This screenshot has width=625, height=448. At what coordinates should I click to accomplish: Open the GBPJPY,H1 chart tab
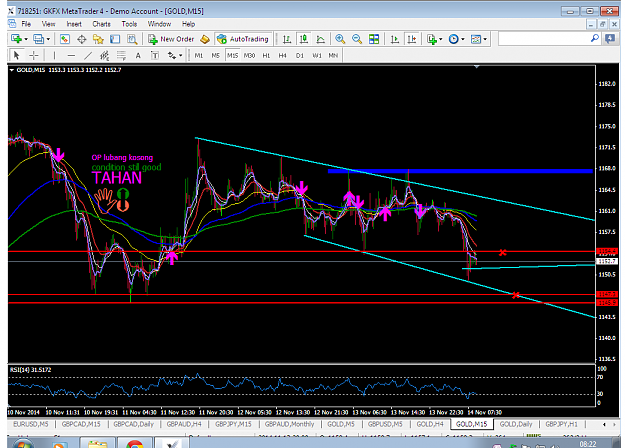pyautogui.click(x=561, y=424)
